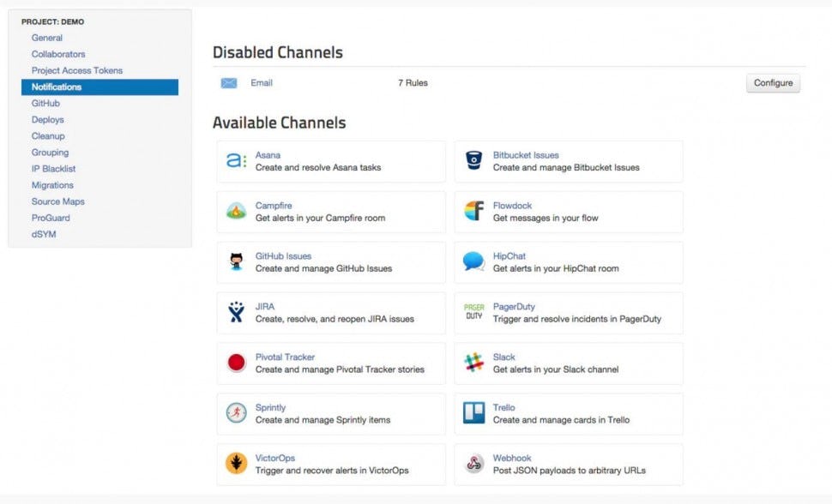
Task: Open Project Access Tokens settings
Action: pyautogui.click(x=77, y=70)
